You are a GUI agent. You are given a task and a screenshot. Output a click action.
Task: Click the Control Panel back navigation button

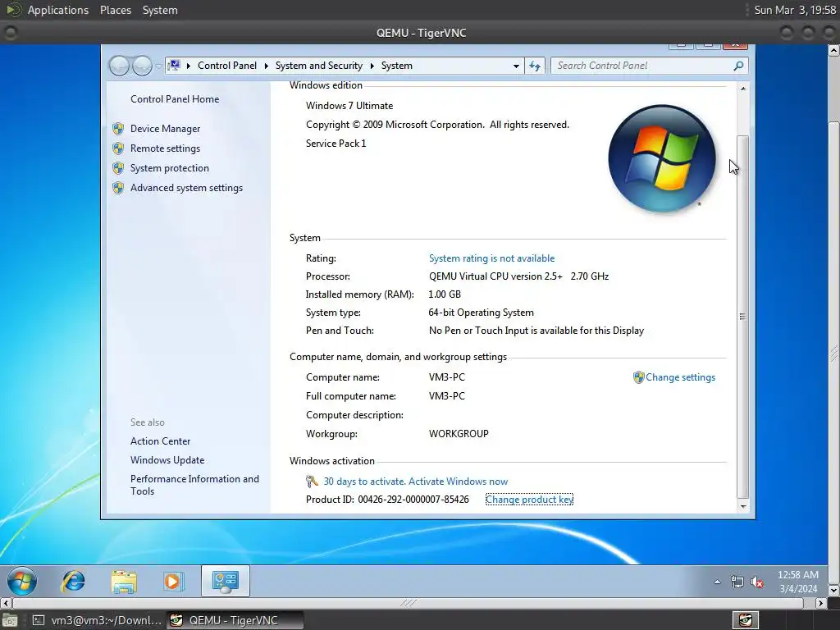119,66
